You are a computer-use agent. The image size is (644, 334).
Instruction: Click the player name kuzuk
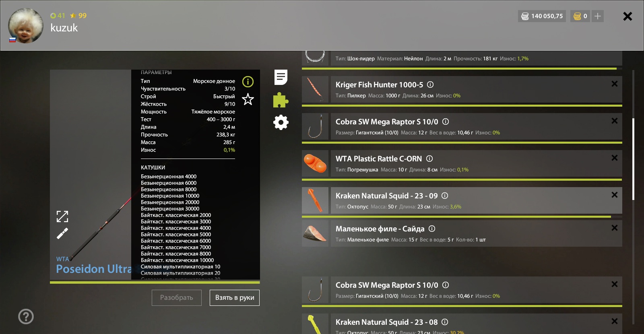[x=64, y=28]
